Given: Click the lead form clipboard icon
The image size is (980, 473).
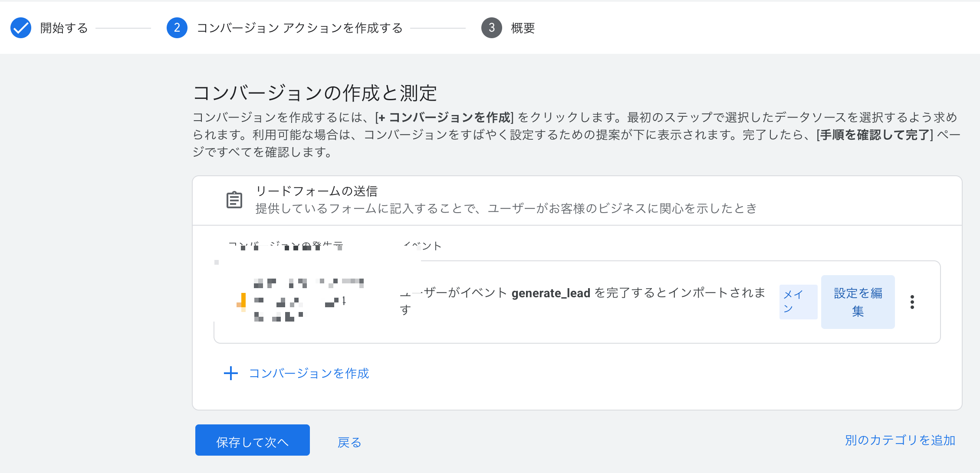Looking at the screenshot, I should pyautogui.click(x=234, y=200).
